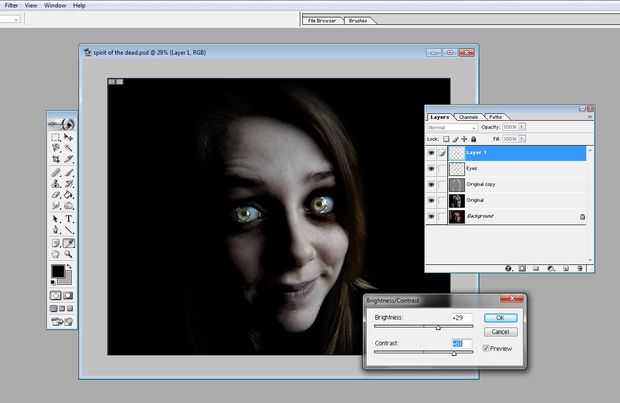This screenshot has width=620, height=403.
Task: Hide the Background layer eye icon
Action: point(431,216)
